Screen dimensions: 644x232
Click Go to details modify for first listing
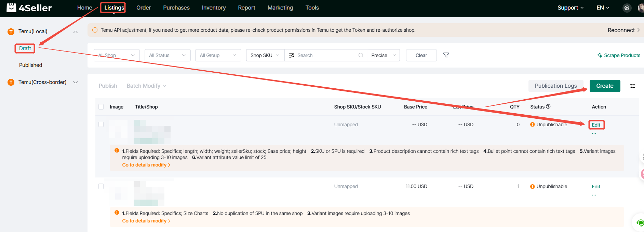146,165
